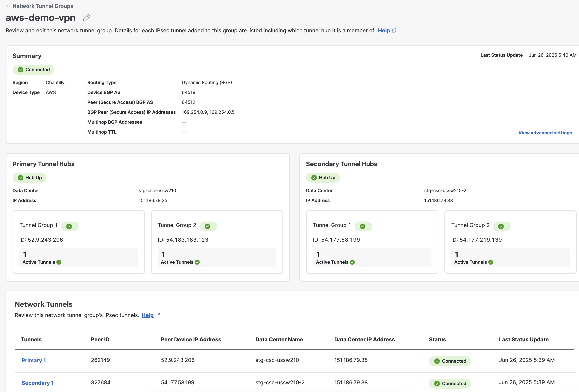Click ID: 54.183.183.123 in Tunnel Group 2
This screenshot has width=579, height=392.
183,240
